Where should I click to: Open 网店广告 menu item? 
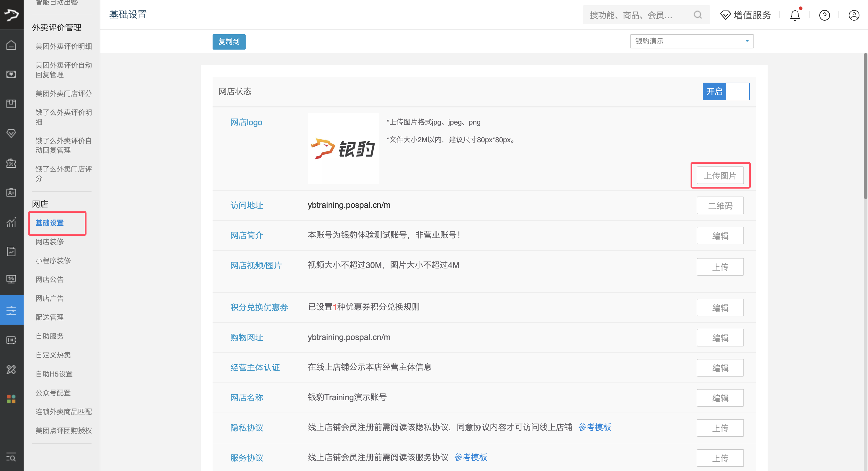(50, 298)
